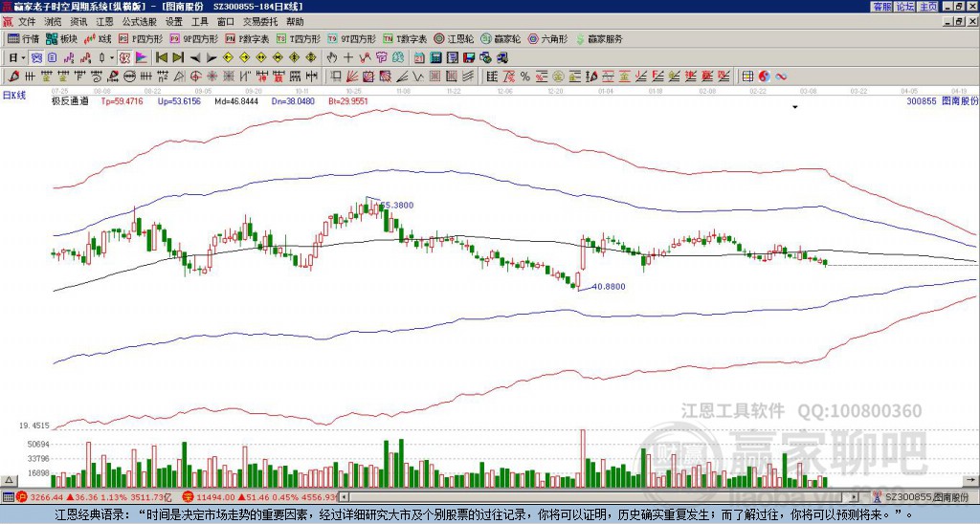Open the 帮助 menu
The width and height of the screenshot is (980, 524).
click(295, 22)
